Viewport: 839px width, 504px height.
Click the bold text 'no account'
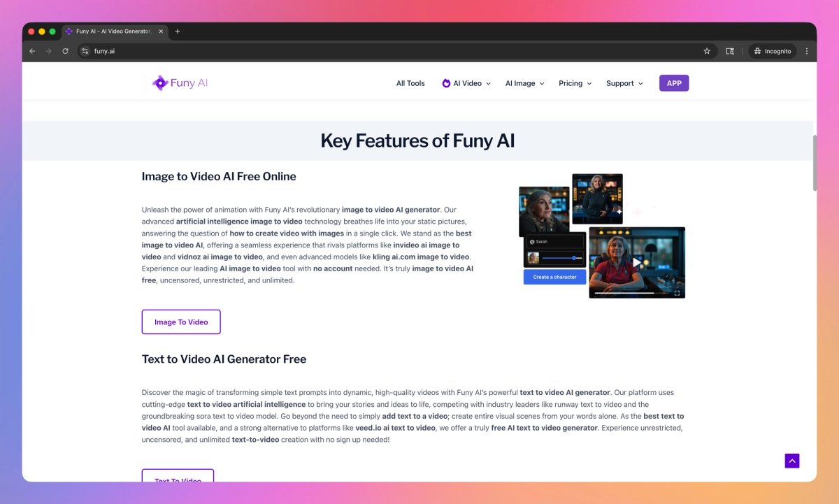333,268
